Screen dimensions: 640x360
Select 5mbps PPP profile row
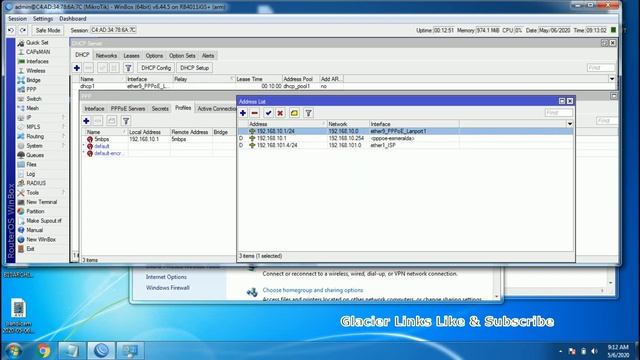(158, 139)
